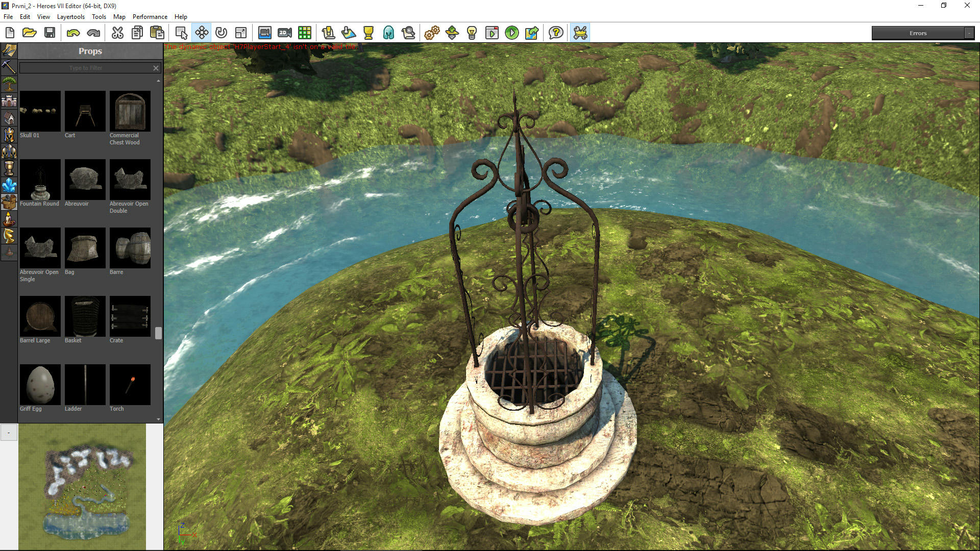The height and width of the screenshot is (551, 980).
Task: Open the hero helmet icon in toolbar
Action: pyautogui.click(x=388, y=33)
